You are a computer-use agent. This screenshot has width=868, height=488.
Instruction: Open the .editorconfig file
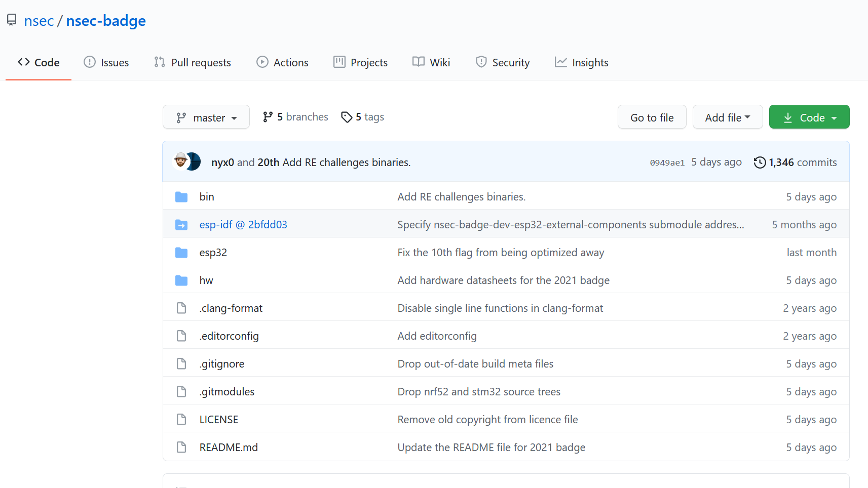tap(229, 336)
